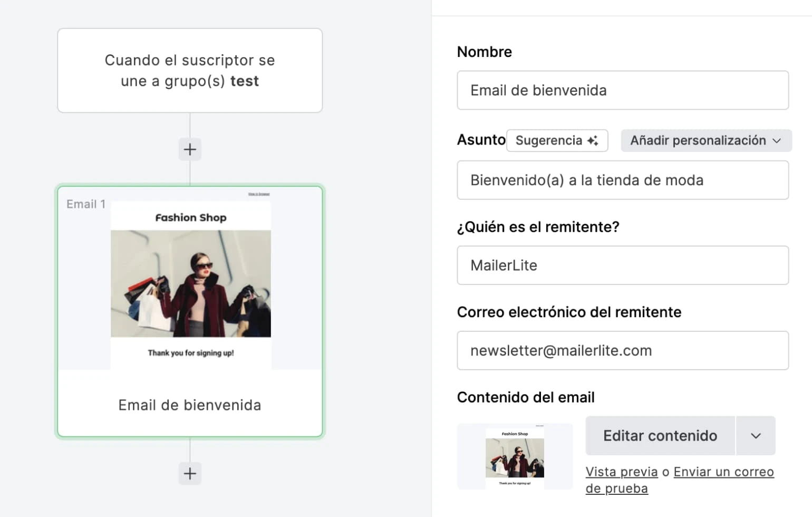Image resolution: width=812 pixels, height=517 pixels.
Task: Open the email thumbnail under Contenido del email
Action: point(515,456)
